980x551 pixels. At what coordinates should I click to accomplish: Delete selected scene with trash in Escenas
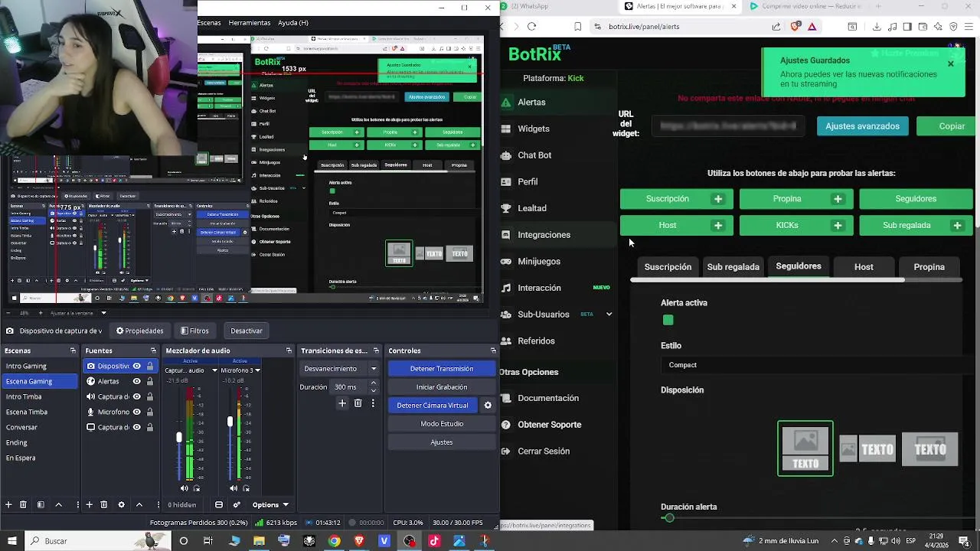click(23, 504)
